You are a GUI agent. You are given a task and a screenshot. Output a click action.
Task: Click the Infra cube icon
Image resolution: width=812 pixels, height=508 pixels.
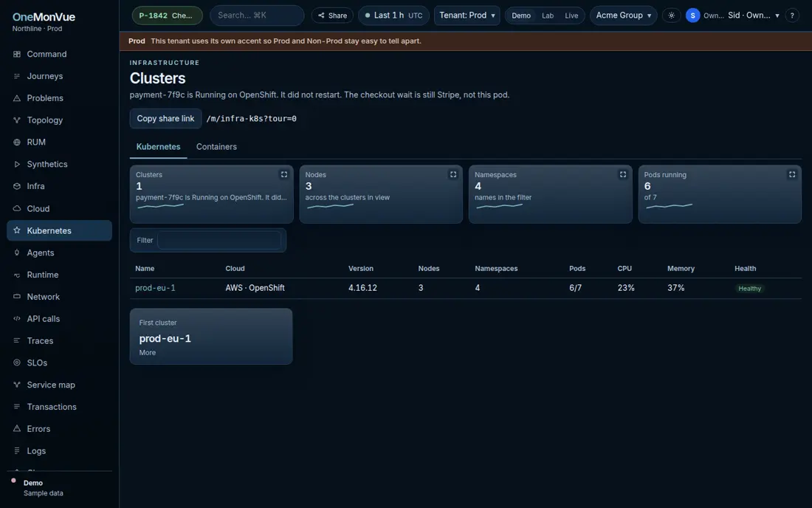point(16,186)
